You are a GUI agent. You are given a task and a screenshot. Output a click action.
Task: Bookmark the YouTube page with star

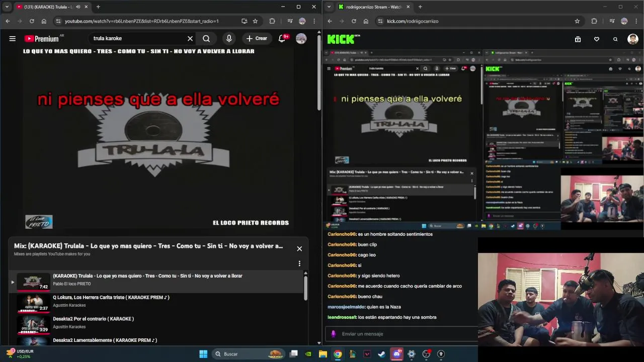[x=255, y=21]
